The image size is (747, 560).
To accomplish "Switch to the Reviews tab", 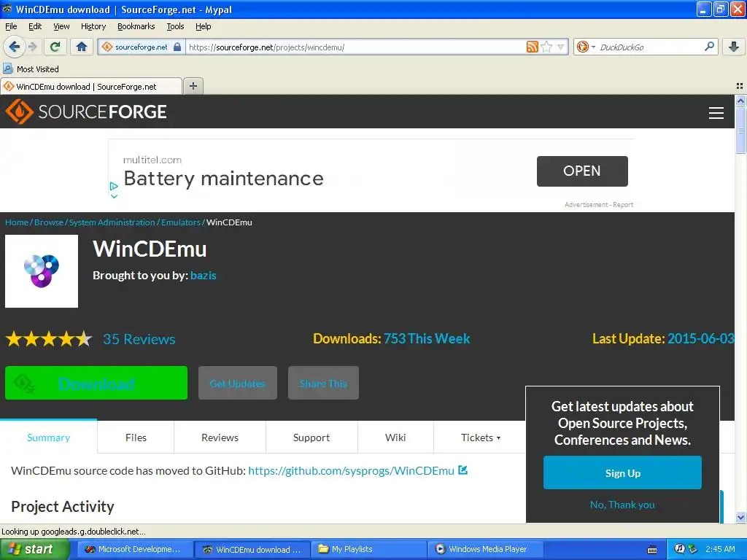I will pos(220,437).
